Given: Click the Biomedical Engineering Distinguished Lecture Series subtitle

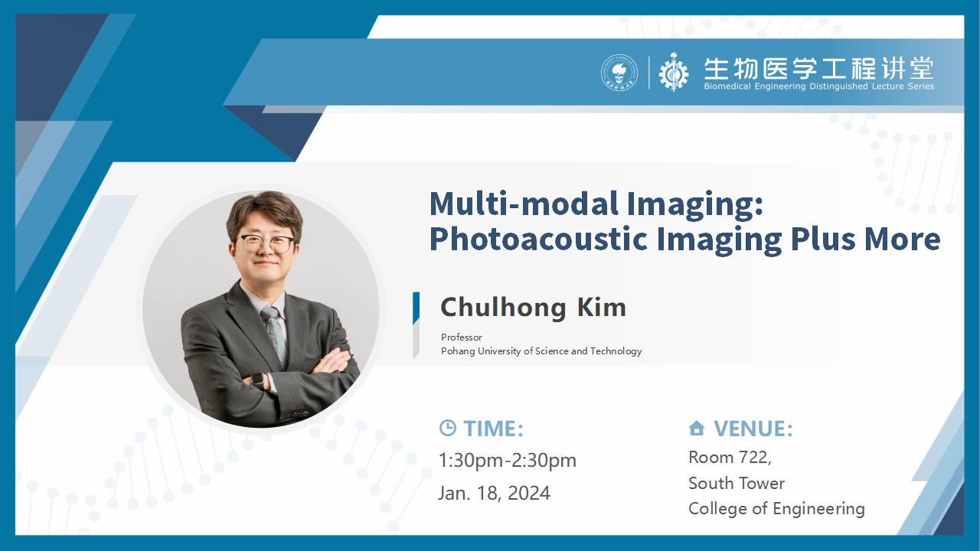Looking at the screenshot, I should pos(818,86).
